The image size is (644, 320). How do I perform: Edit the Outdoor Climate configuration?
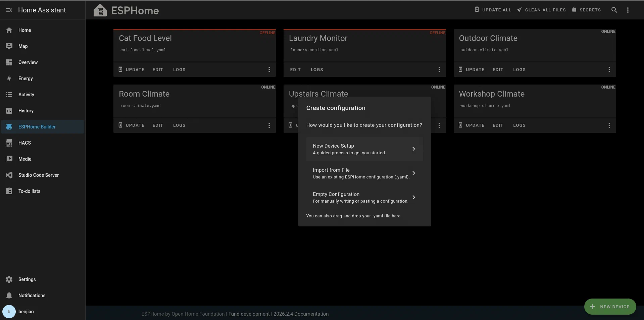coord(498,69)
